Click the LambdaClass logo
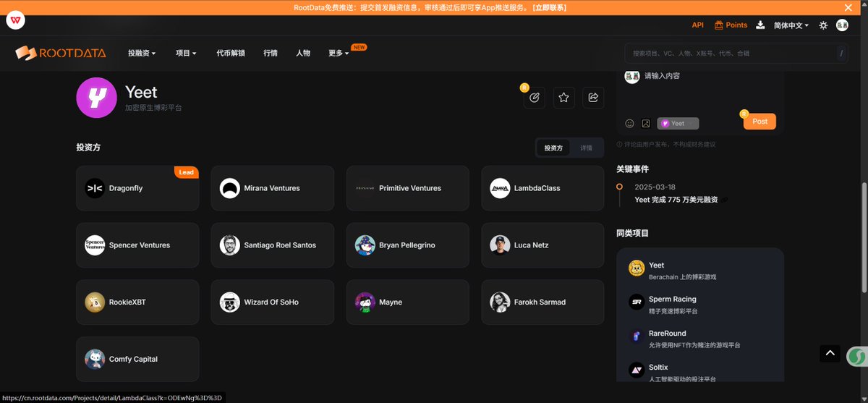 pos(500,188)
